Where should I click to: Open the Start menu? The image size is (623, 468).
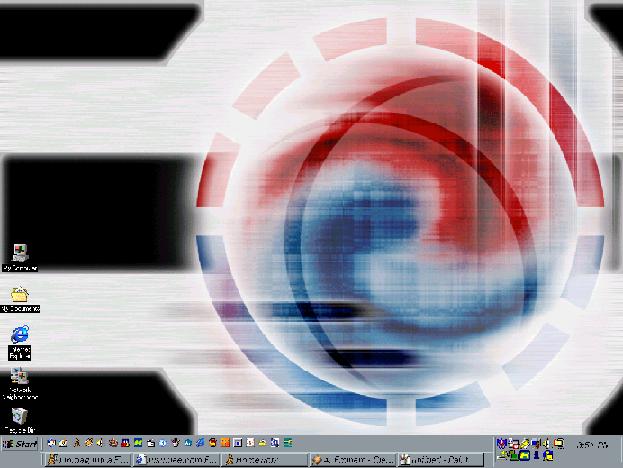pos(20,444)
